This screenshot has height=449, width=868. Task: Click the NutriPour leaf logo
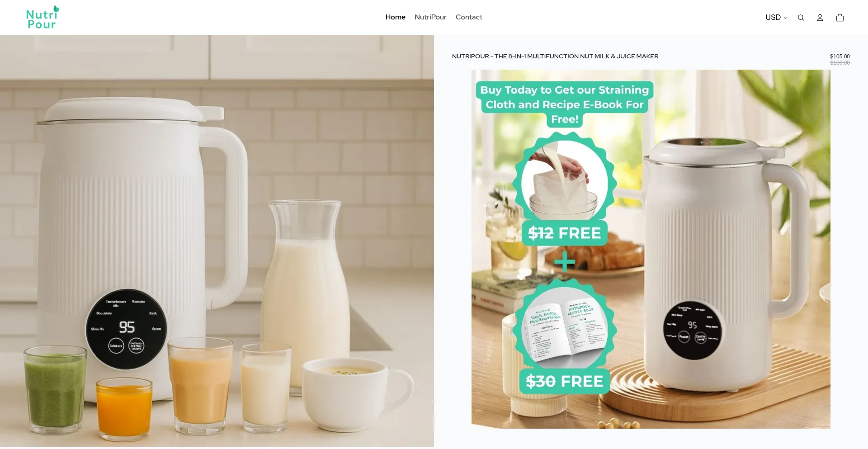tap(43, 18)
